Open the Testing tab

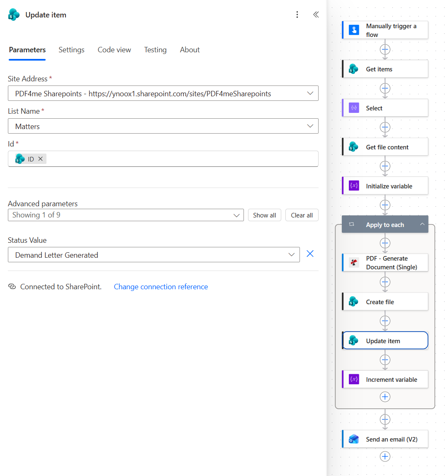pyautogui.click(x=155, y=50)
